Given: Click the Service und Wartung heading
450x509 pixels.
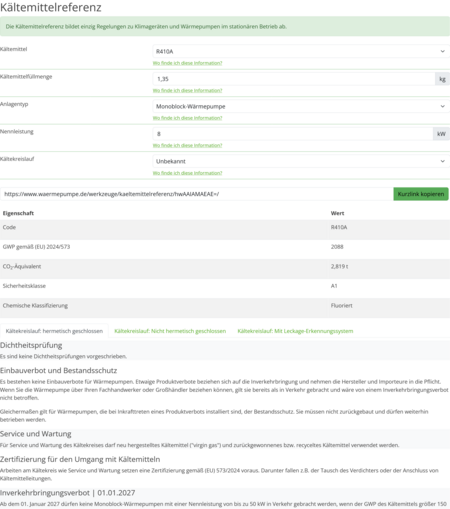Looking at the screenshot, I should tap(36, 434).
